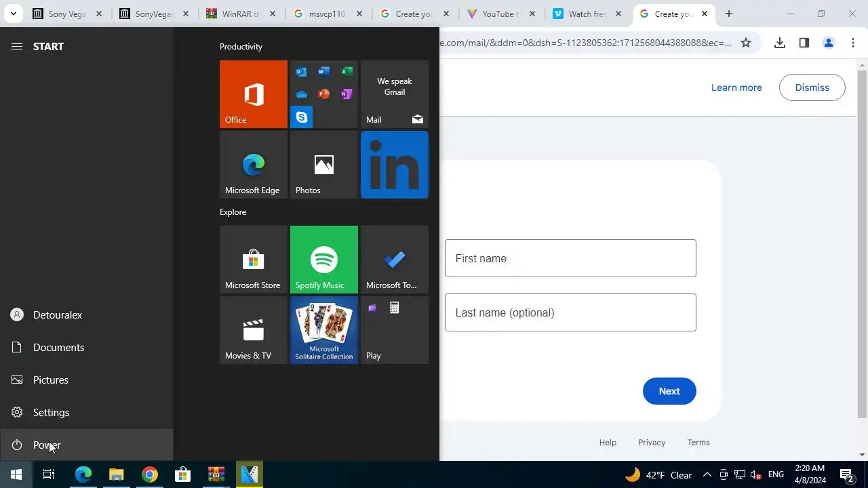868x488 pixels.
Task: Open File Explorer from taskbar
Action: click(117, 474)
